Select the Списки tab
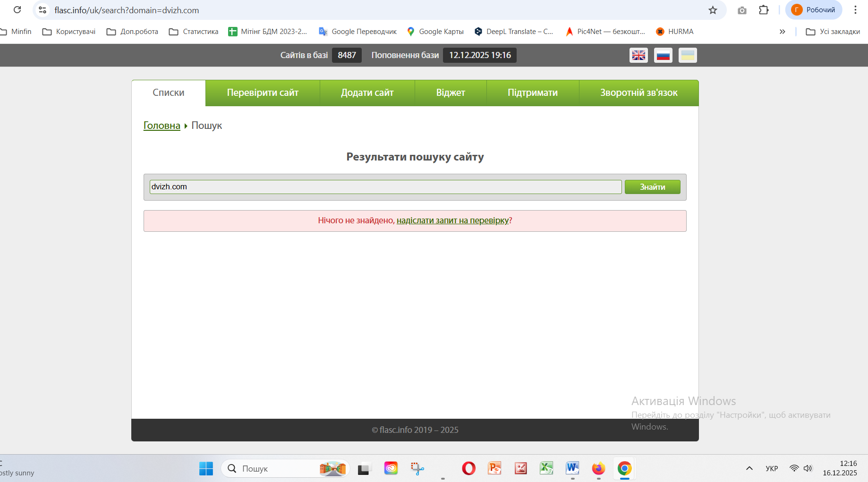Screen dimensions: 868x482 (x=169, y=93)
